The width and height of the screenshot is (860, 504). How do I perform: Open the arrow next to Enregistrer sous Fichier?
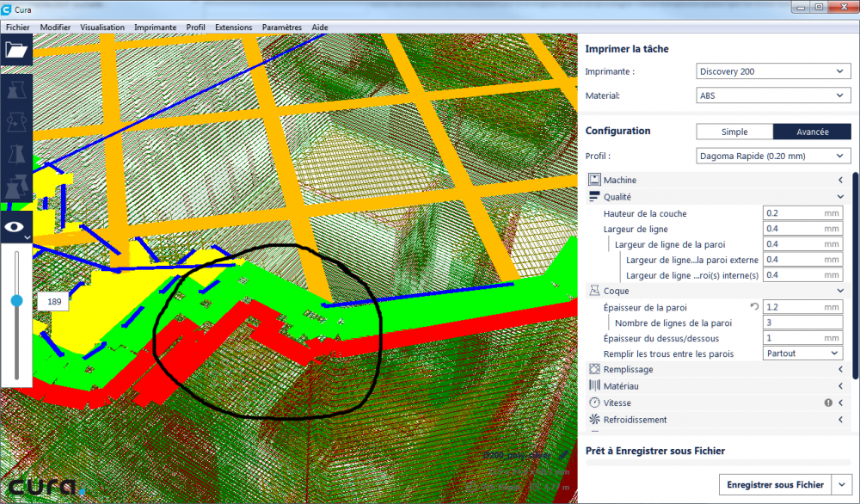842,485
